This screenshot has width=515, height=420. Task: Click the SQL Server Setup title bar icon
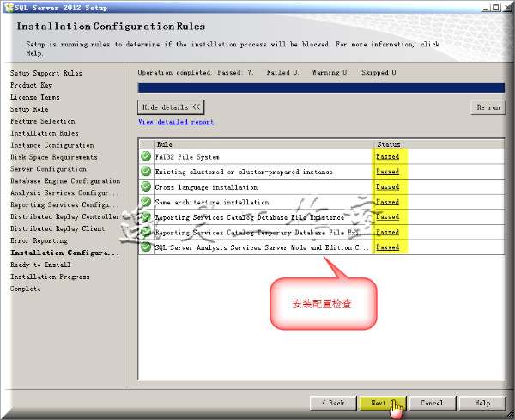coord(9,7)
